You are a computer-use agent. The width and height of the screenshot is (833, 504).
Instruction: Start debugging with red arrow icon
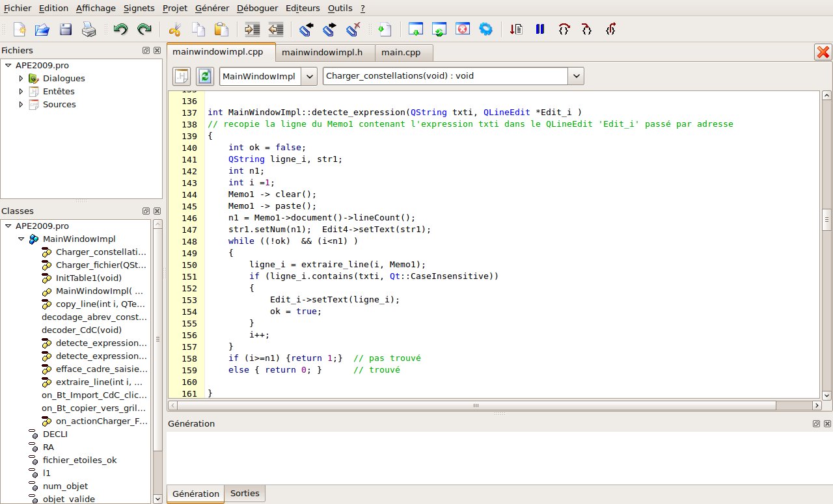[x=516, y=29]
